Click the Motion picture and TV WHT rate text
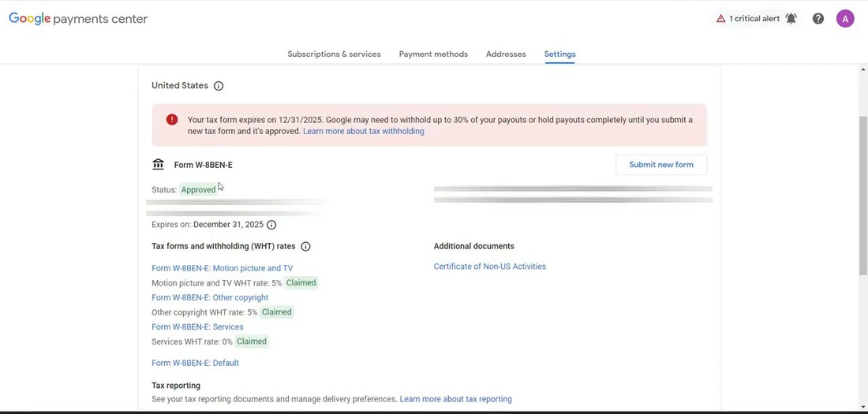The height and width of the screenshot is (414, 868). [x=216, y=283]
